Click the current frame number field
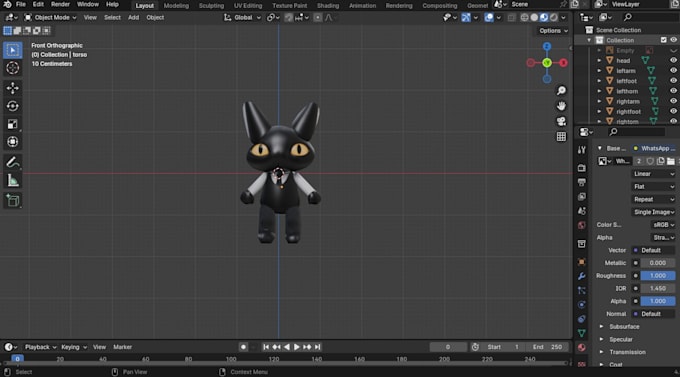680x377 pixels. (448, 347)
